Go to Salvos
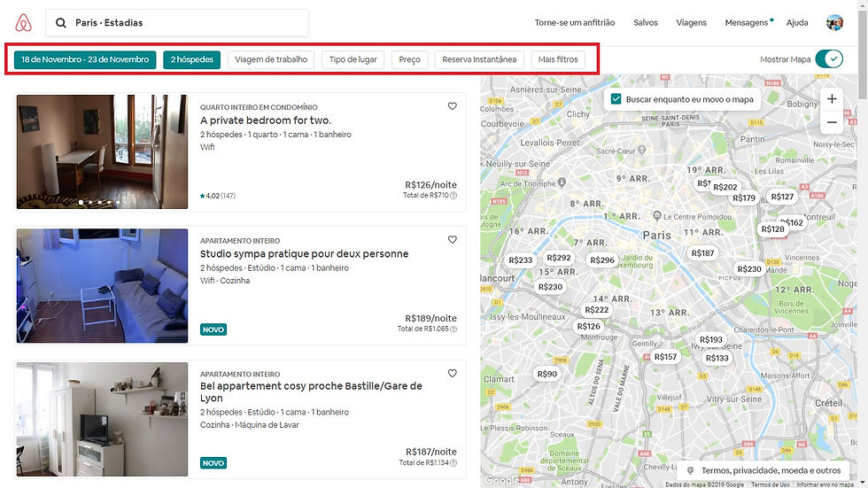Image resolution: width=868 pixels, height=488 pixels. pos(646,23)
